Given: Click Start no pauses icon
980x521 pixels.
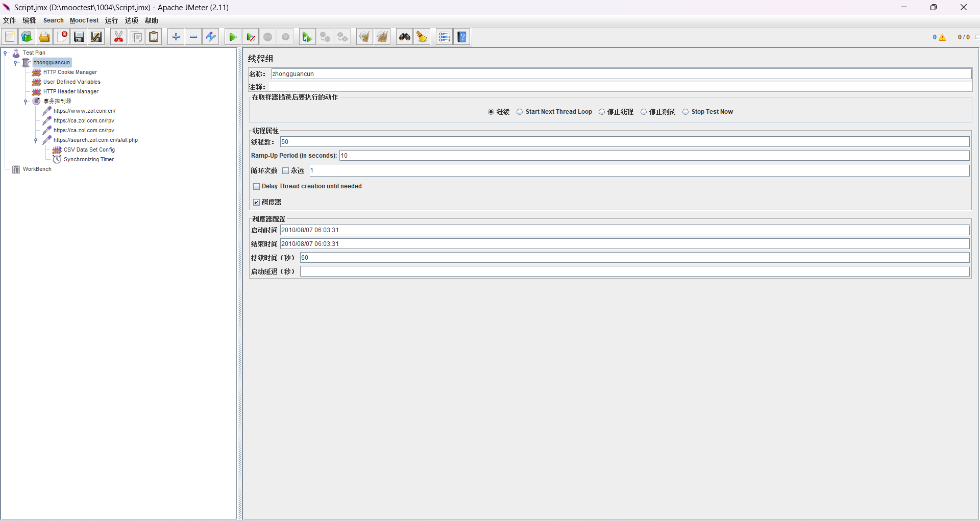Looking at the screenshot, I should (251, 37).
